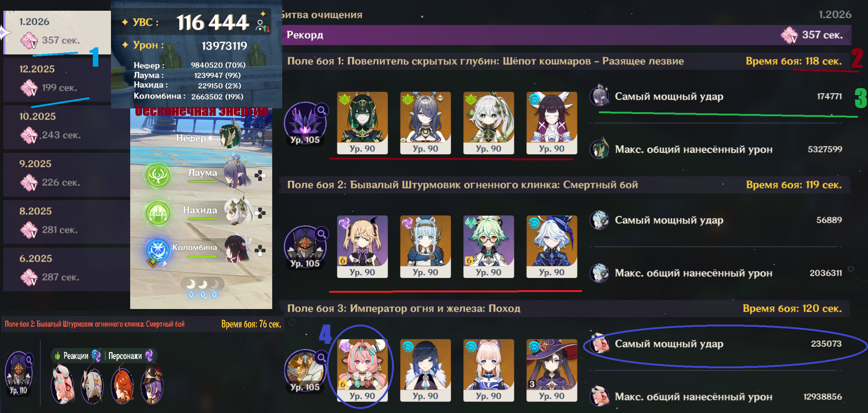Click Laume's green elemental skill icon
Screen dimensions: 868x413
point(158,175)
